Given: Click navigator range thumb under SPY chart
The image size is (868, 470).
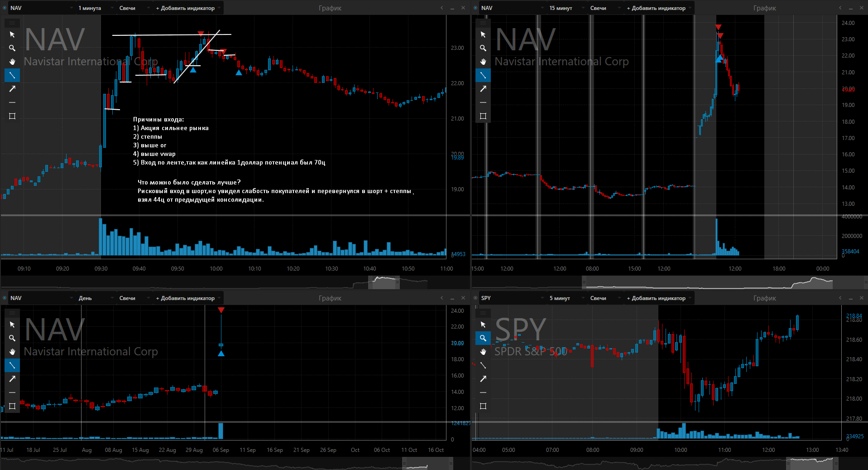Looking at the screenshot, I should coord(812,463).
